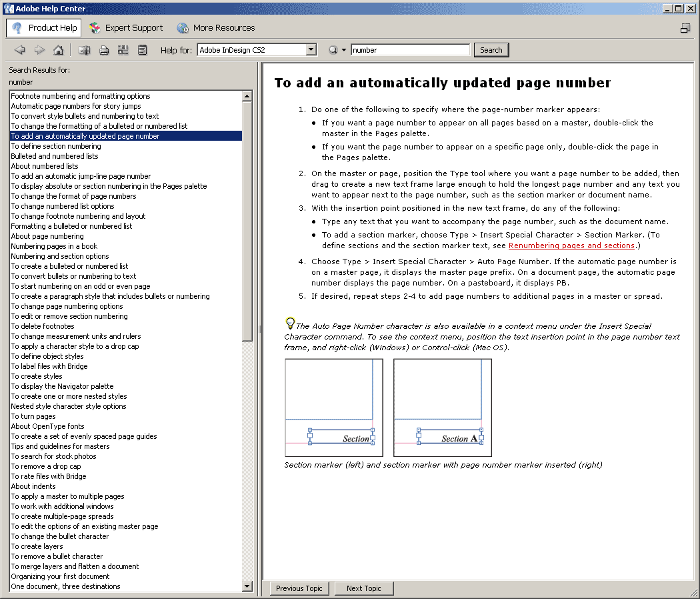Screen dimensions: 700x599
Task: Click the results list scroll-up arrow
Action: 247,96
